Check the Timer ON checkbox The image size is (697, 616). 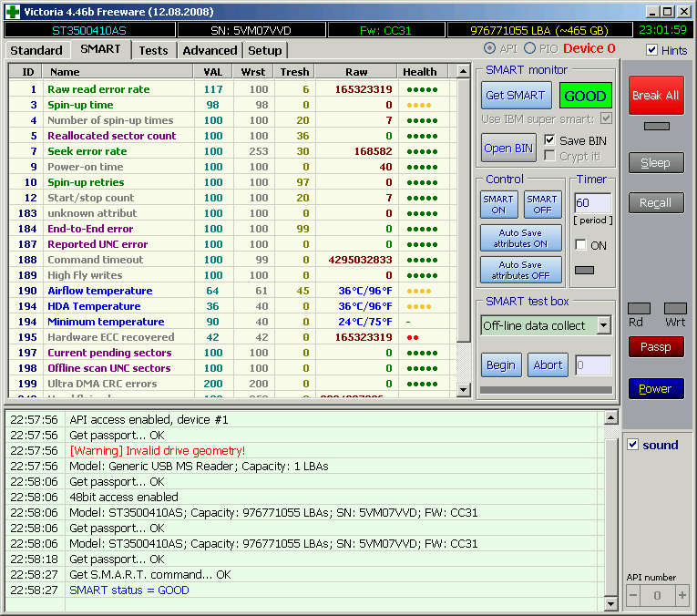[581, 245]
